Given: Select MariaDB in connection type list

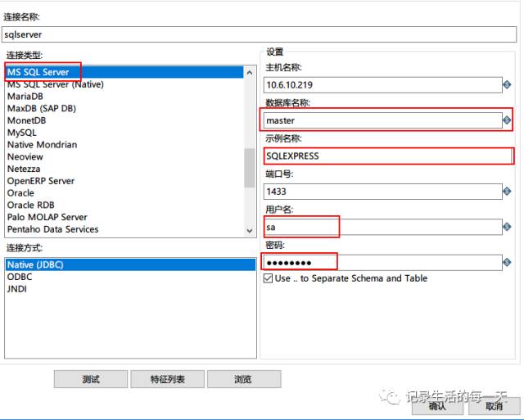Looking at the screenshot, I should point(124,97).
